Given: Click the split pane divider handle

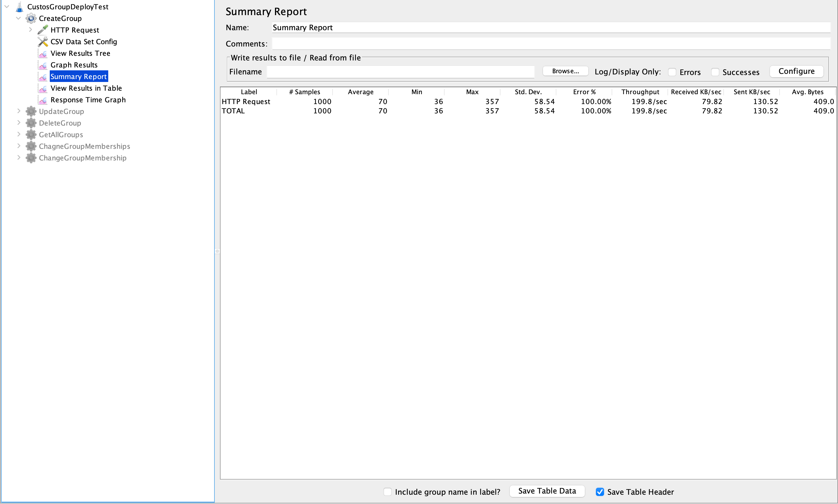Looking at the screenshot, I should 217,251.
